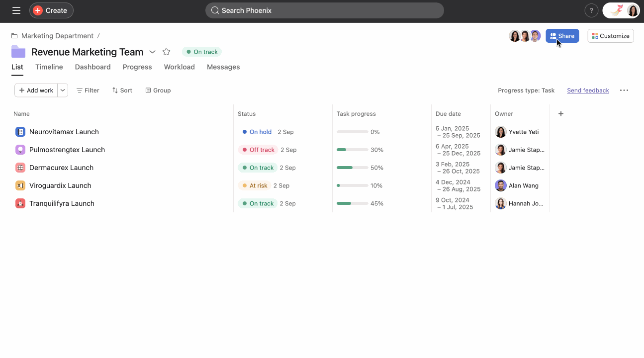Click the Dermacurex Launch progress bar

[352, 168]
